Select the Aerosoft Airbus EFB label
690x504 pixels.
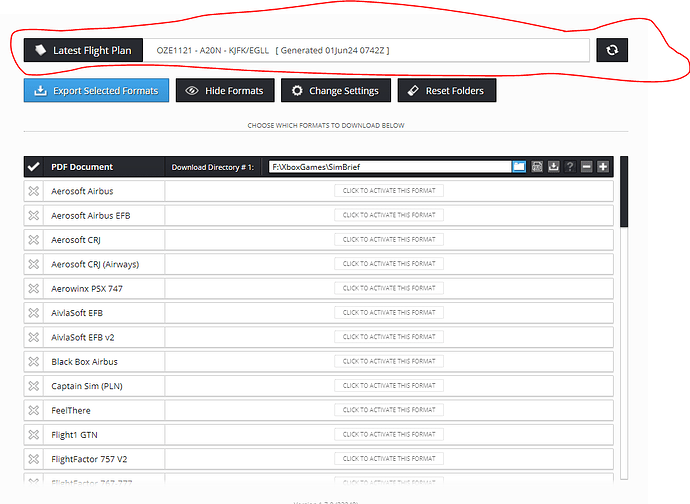[x=91, y=216]
